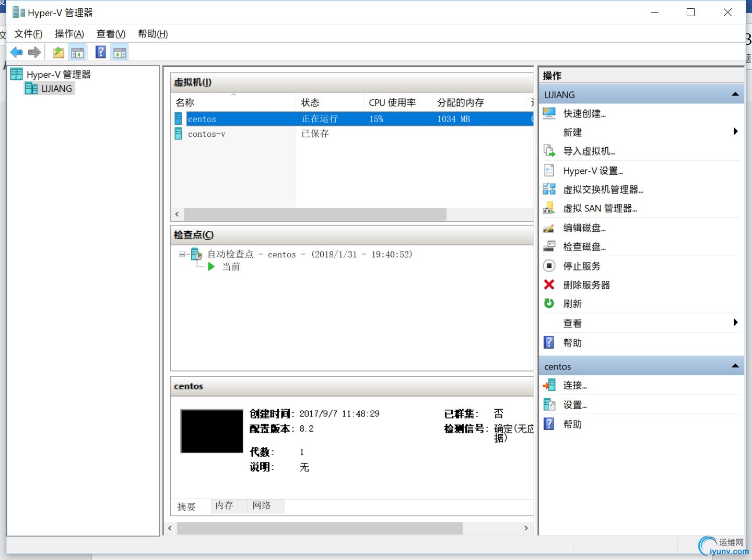Select the LIJIANG server tree node
Viewport: 752px width, 560px height.
[56, 89]
